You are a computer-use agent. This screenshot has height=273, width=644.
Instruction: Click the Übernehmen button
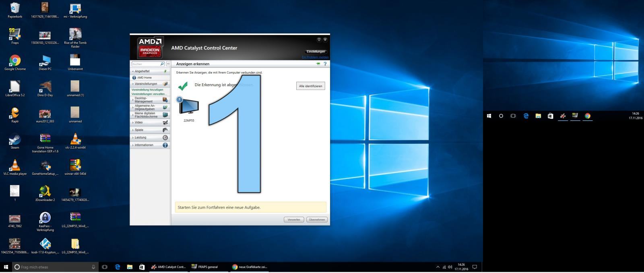click(317, 220)
